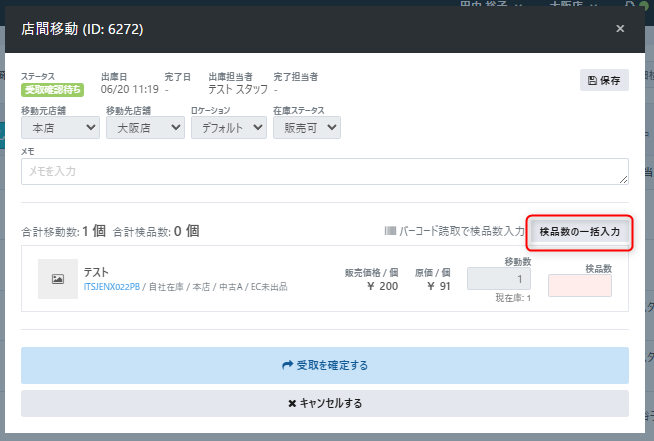Expand the ロケーション dropdown showing デフォルト
This screenshot has height=441, width=654.
[x=227, y=127]
